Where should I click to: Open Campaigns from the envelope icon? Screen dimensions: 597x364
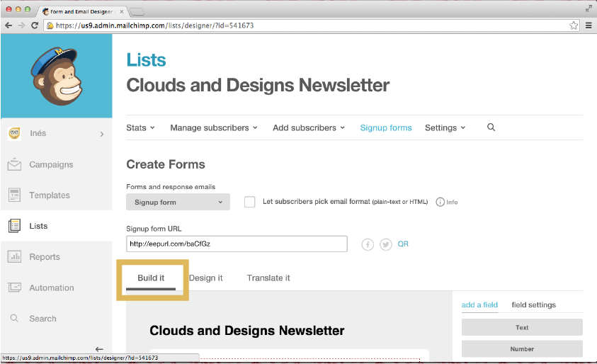(14, 164)
